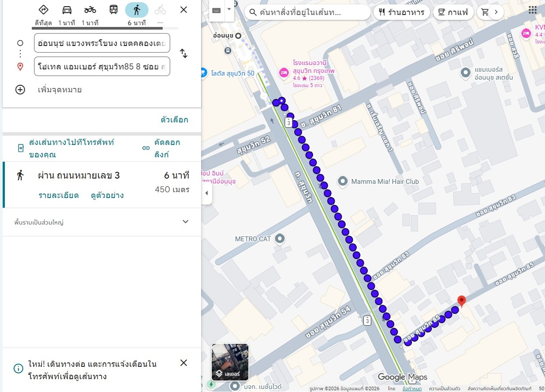This screenshot has height=392, width=545.
Task: Click the 450 เมตร distance text
Action: click(172, 190)
